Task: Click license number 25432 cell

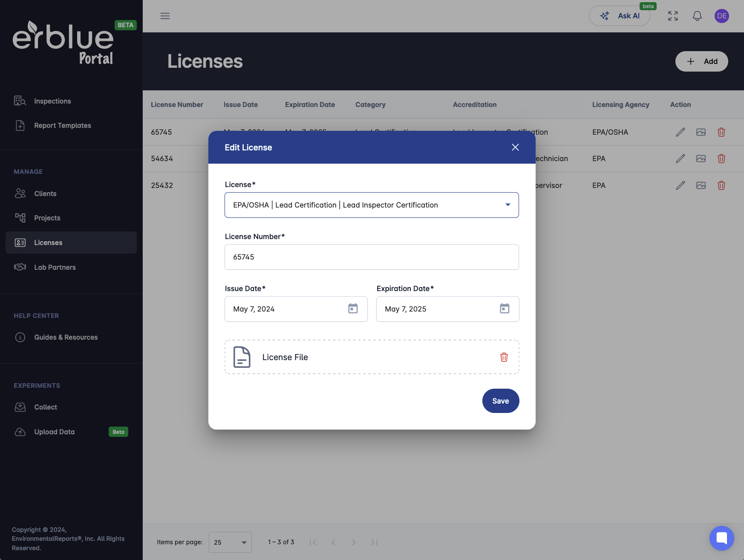Action: (162, 185)
